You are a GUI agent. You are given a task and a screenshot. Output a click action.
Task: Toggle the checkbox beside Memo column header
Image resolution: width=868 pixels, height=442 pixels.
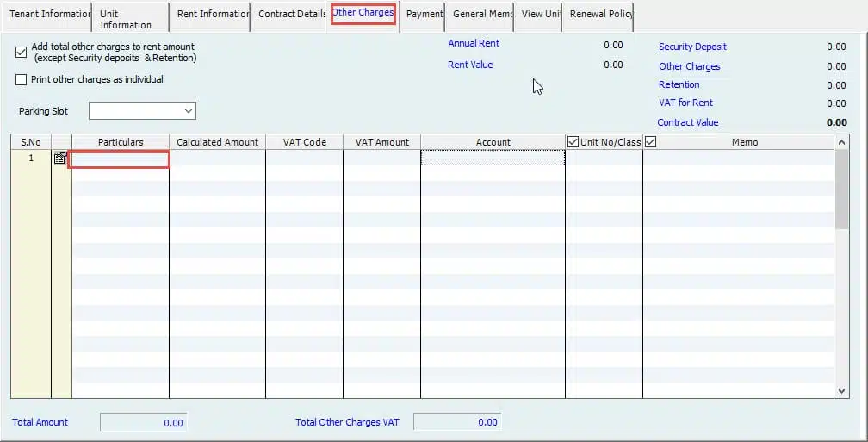pyautogui.click(x=651, y=142)
